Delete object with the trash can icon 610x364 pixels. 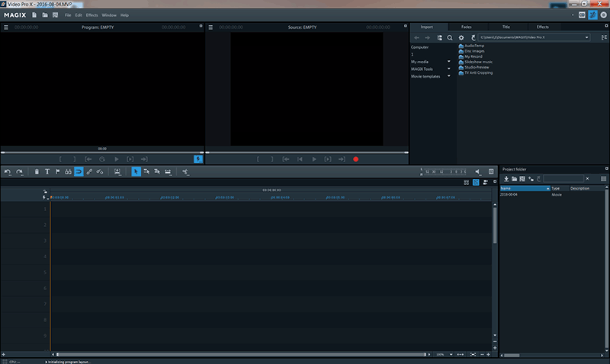point(37,171)
